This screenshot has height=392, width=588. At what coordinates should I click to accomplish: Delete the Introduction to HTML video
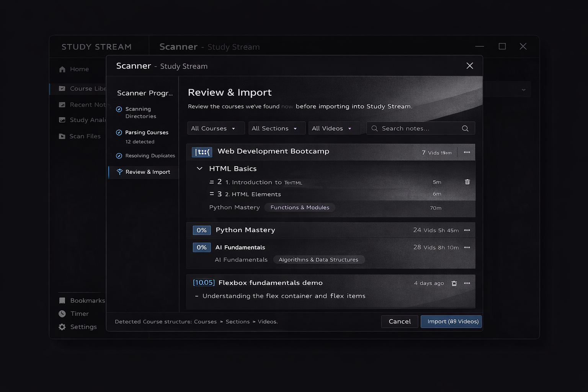pyautogui.click(x=467, y=182)
